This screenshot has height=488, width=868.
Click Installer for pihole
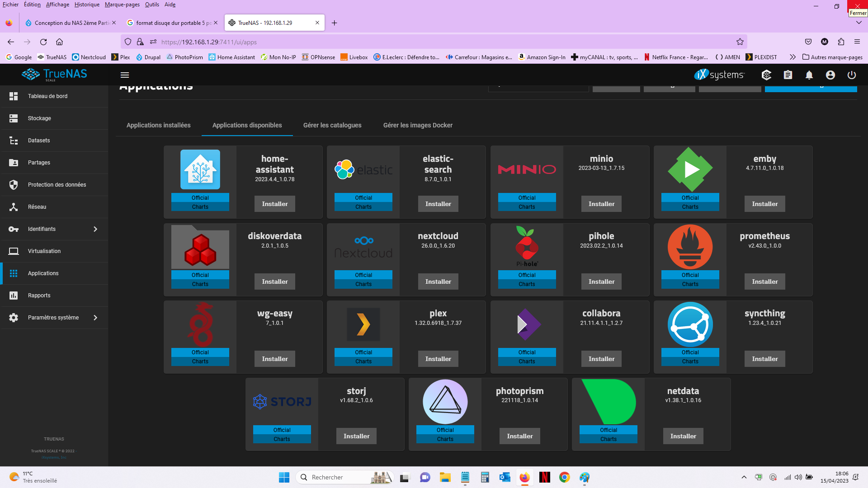[x=601, y=282]
